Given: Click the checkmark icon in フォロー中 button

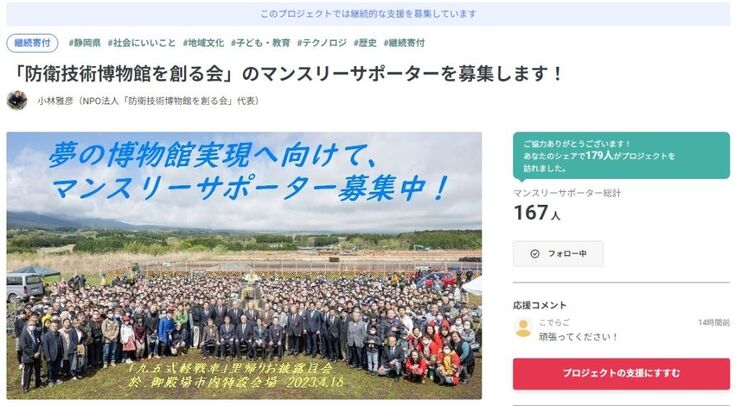Looking at the screenshot, I should point(535,254).
